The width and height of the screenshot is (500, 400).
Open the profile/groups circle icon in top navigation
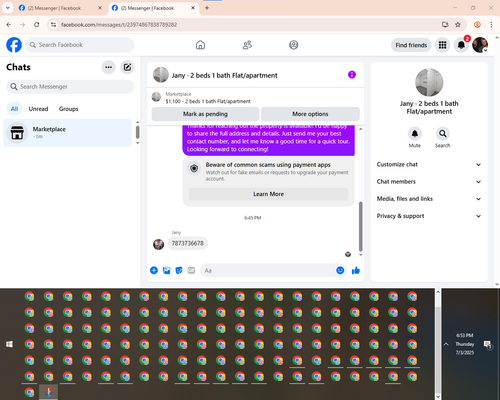tap(294, 45)
